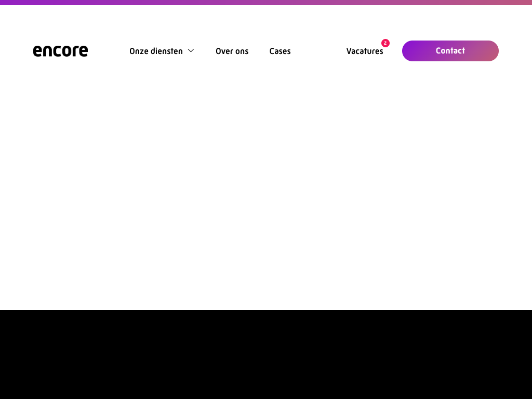Click the red vacancies count badge
532x399 pixels.
[x=385, y=43]
